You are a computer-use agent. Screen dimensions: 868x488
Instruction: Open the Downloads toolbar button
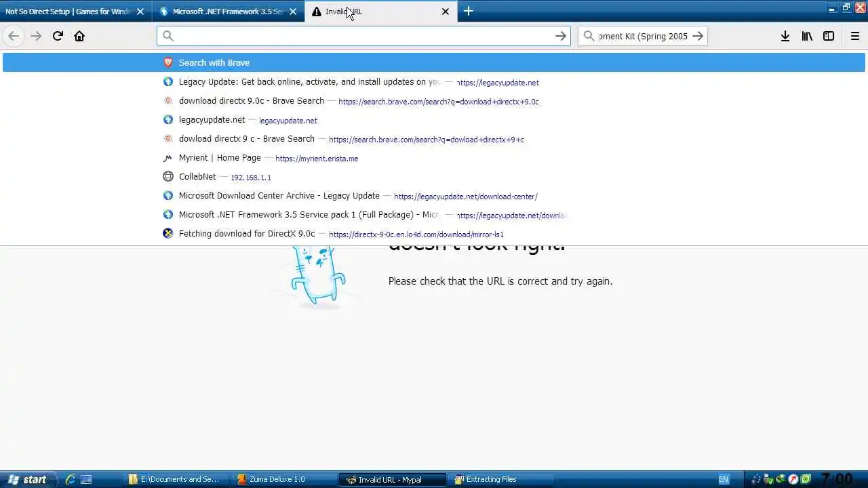pos(785,36)
